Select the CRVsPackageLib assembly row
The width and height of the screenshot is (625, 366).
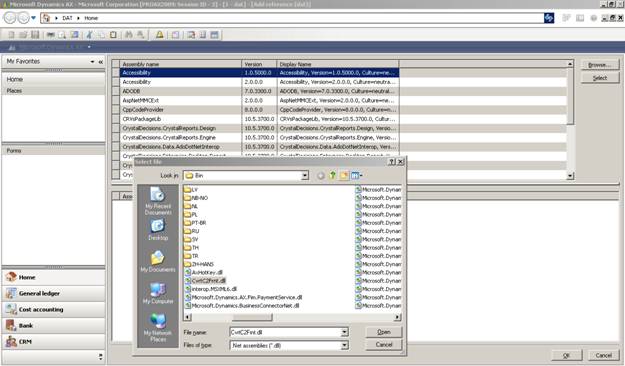(259, 119)
